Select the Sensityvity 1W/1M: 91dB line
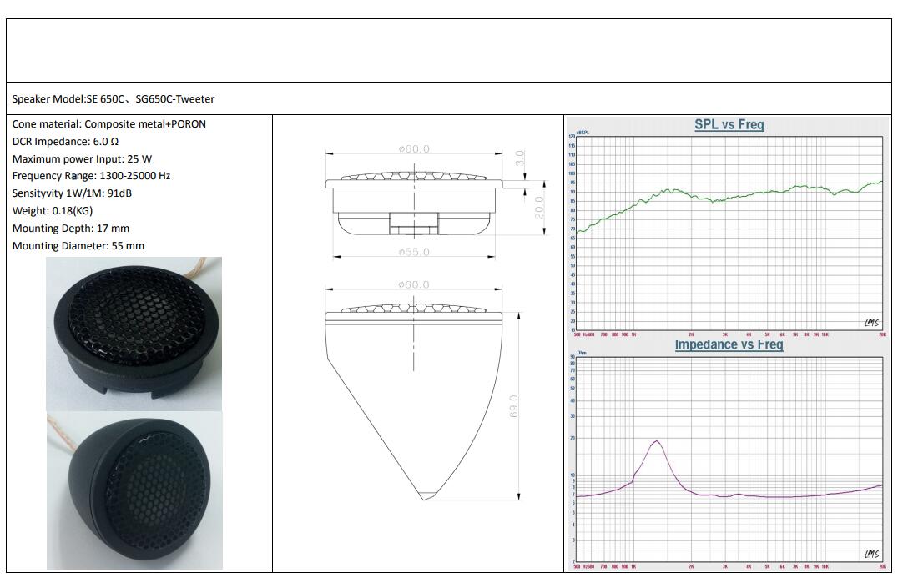This screenshot has height=588, width=903. [x=72, y=193]
